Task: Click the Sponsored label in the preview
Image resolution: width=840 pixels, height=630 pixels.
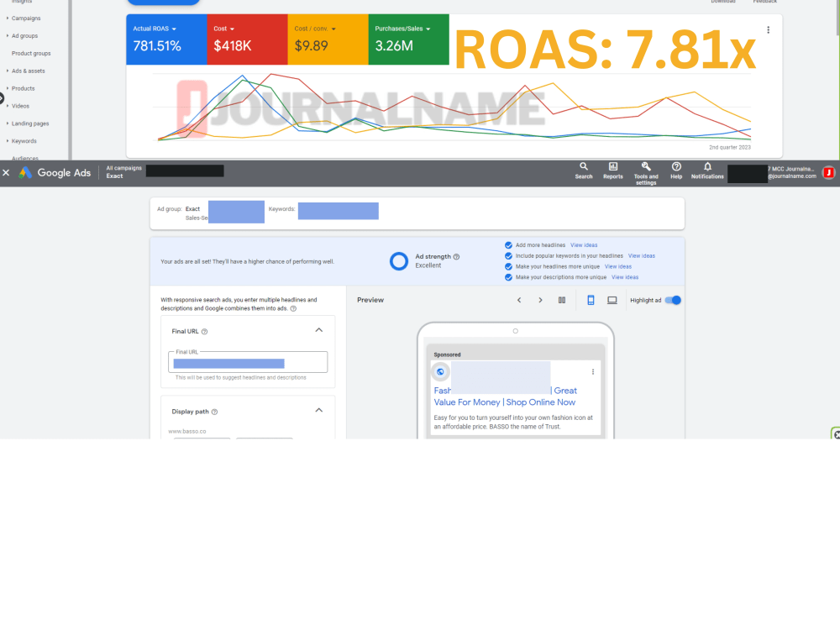Action: [448, 354]
